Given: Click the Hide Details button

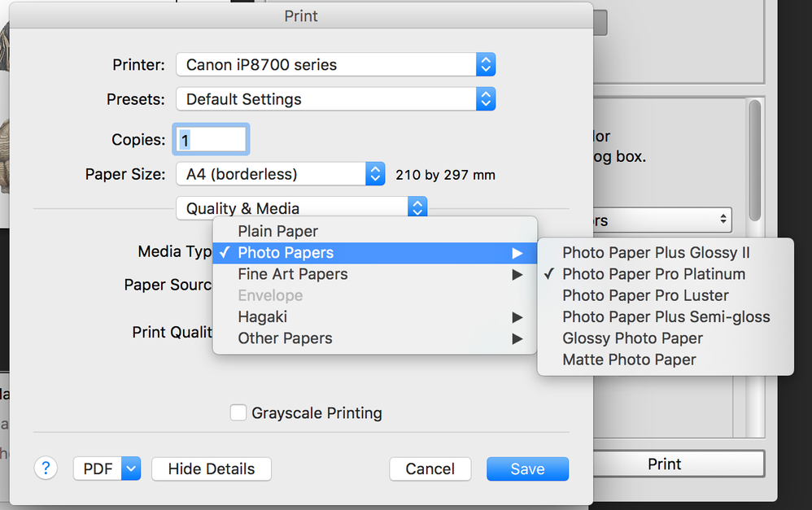Looking at the screenshot, I should [x=211, y=469].
